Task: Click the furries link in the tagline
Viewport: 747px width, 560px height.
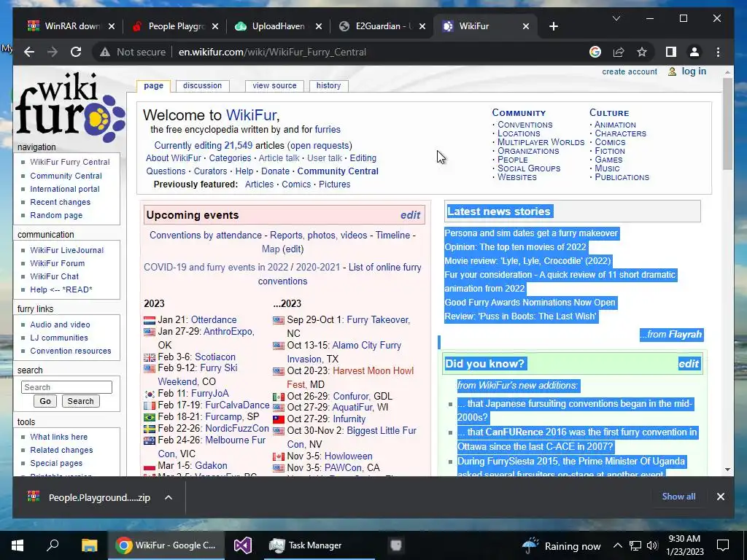Action: [x=328, y=130]
